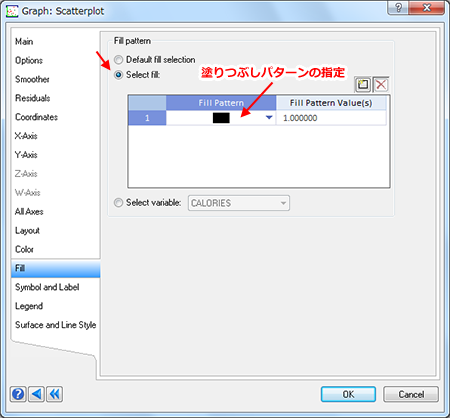This screenshot has width=450, height=418.
Task: Click the 1.000000 fill pattern value cell
Action: [x=331, y=118]
